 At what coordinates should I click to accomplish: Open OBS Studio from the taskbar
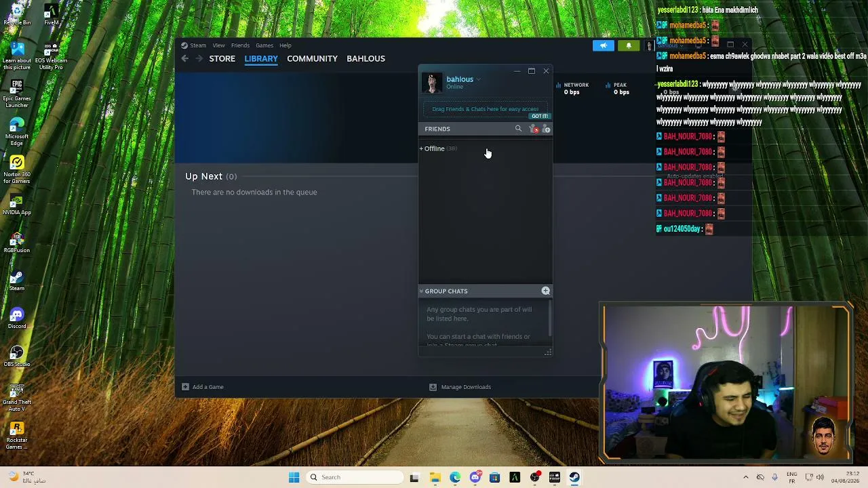(x=535, y=477)
